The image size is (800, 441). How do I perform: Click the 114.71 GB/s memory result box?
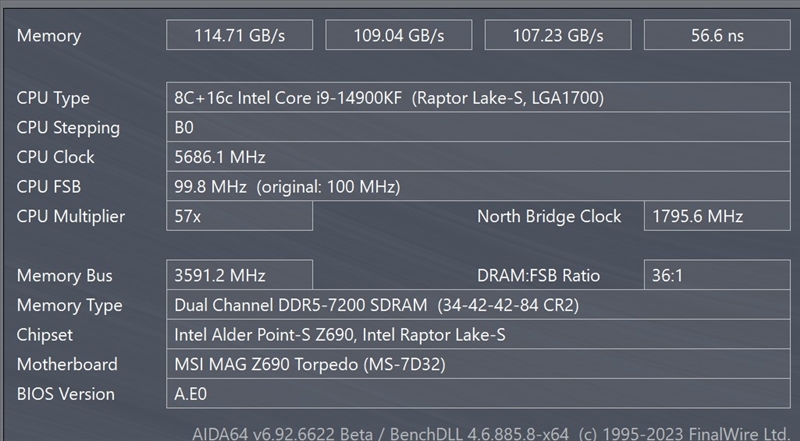tap(239, 35)
